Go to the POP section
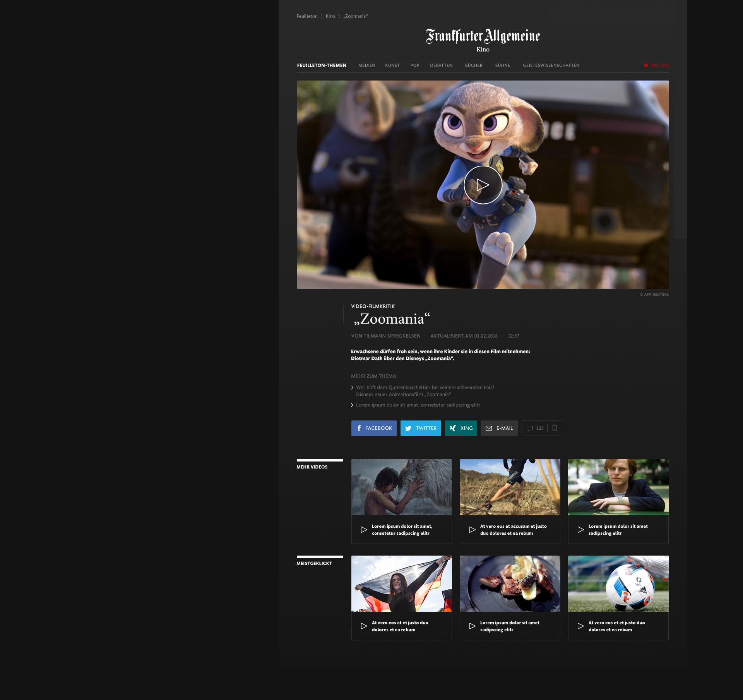 [415, 65]
